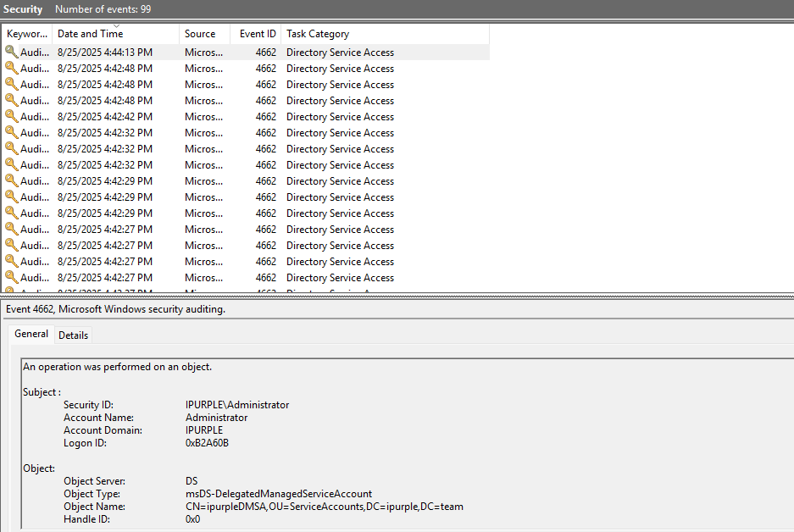Click the Object Name value CN=ipurpleDMSA
Viewport: 794px width, 532px height.
click(324, 507)
